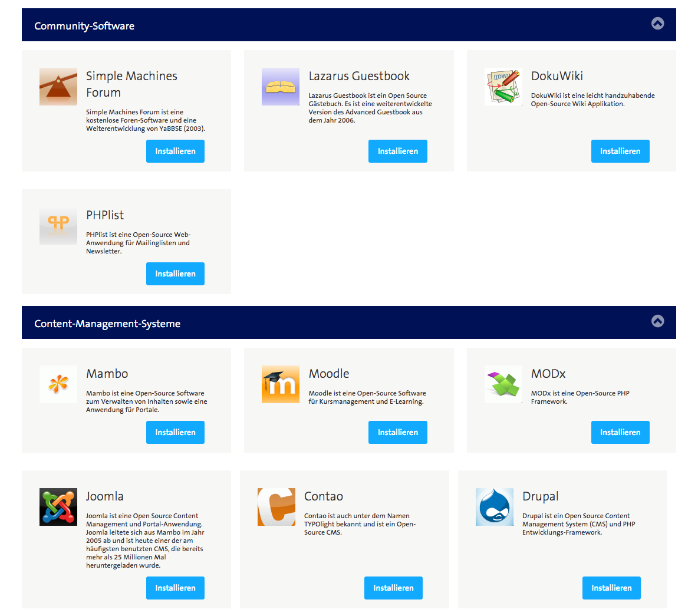Install Contao

[x=394, y=588]
